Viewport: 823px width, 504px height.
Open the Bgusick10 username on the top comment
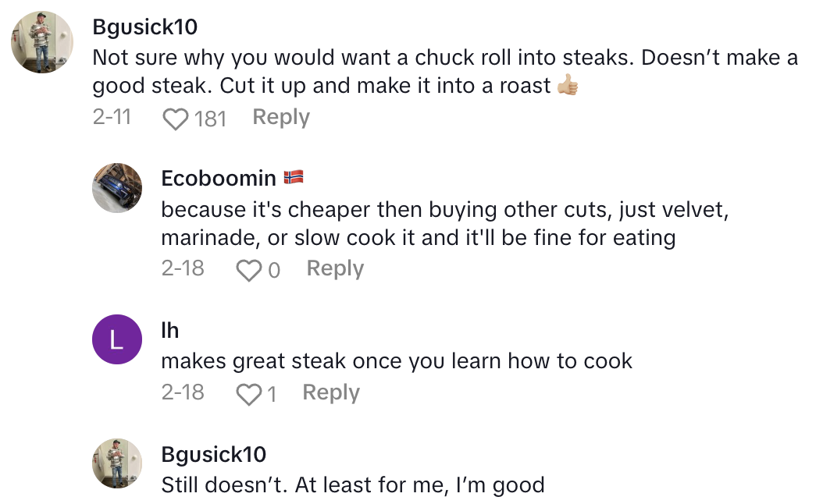click(x=144, y=27)
